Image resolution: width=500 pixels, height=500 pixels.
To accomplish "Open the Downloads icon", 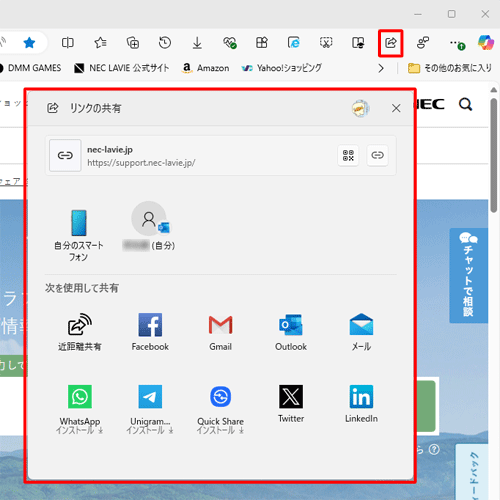I will pos(197,43).
